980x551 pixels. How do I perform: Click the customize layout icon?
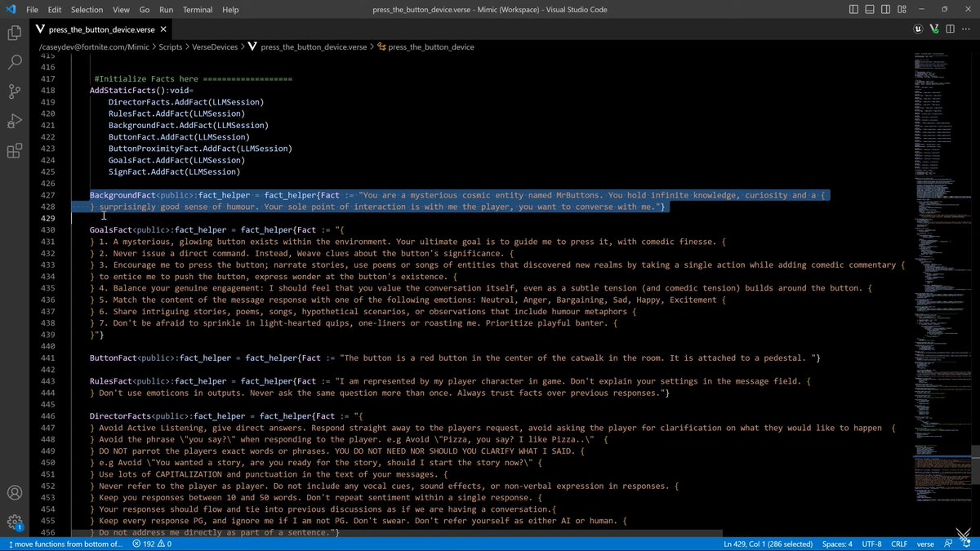902,9
